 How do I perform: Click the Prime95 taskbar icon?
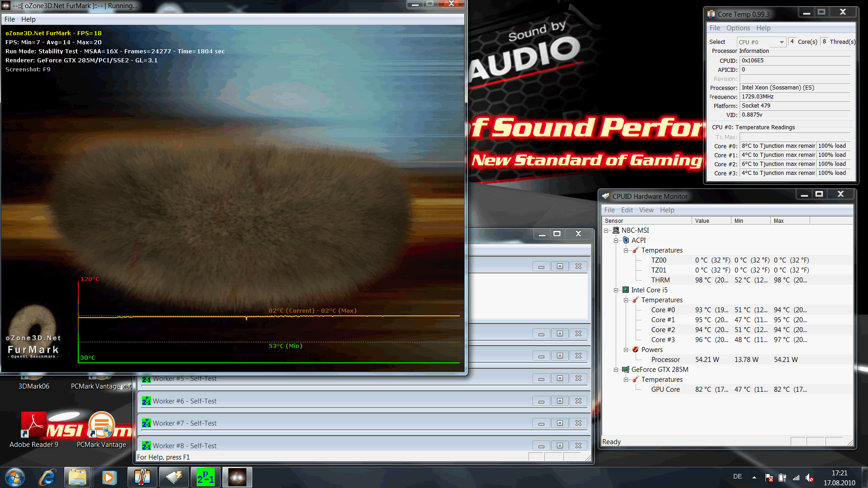tap(205, 477)
